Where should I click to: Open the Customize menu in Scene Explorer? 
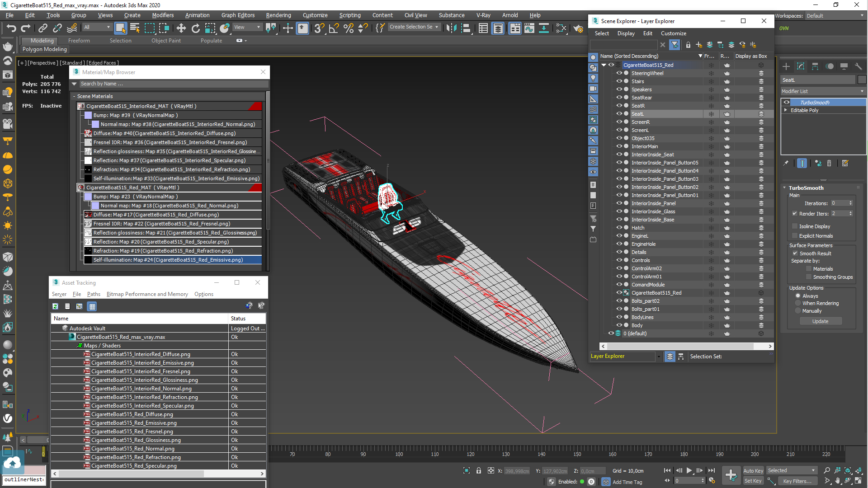[x=673, y=33]
